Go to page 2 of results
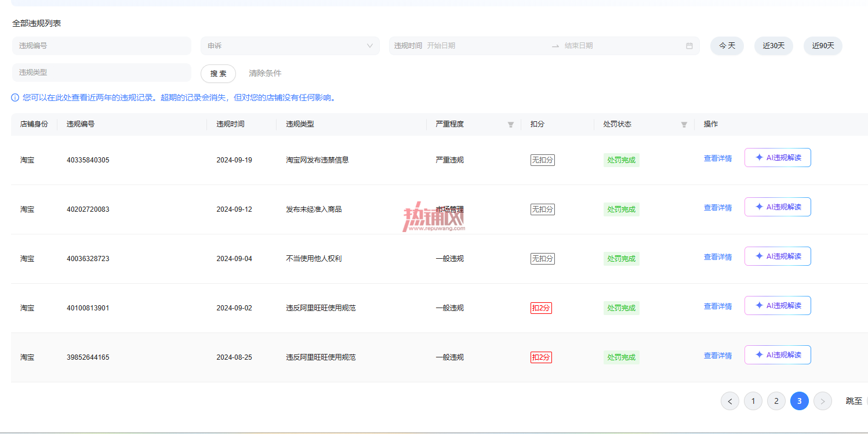The width and height of the screenshot is (868, 434). tap(776, 401)
